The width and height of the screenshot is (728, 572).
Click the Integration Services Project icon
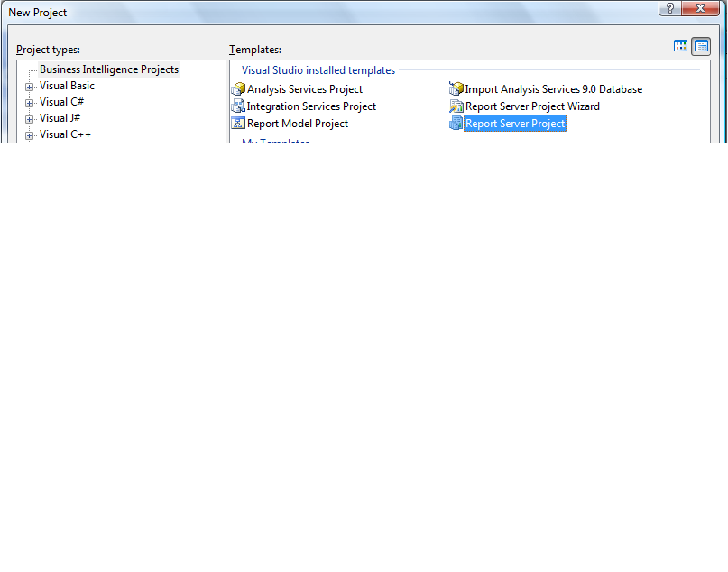pyautogui.click(x=238, y=106)
